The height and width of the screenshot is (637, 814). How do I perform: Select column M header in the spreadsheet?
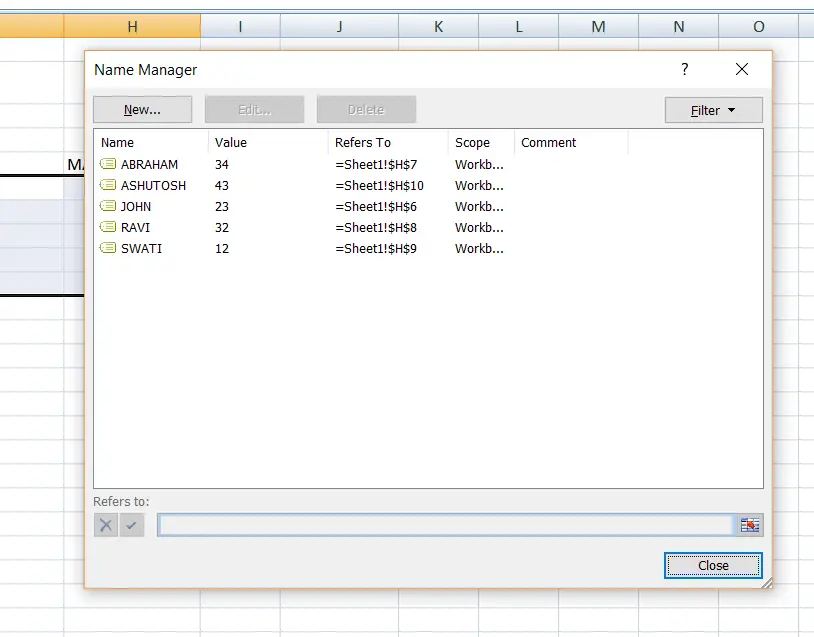[x=599, y=26]
